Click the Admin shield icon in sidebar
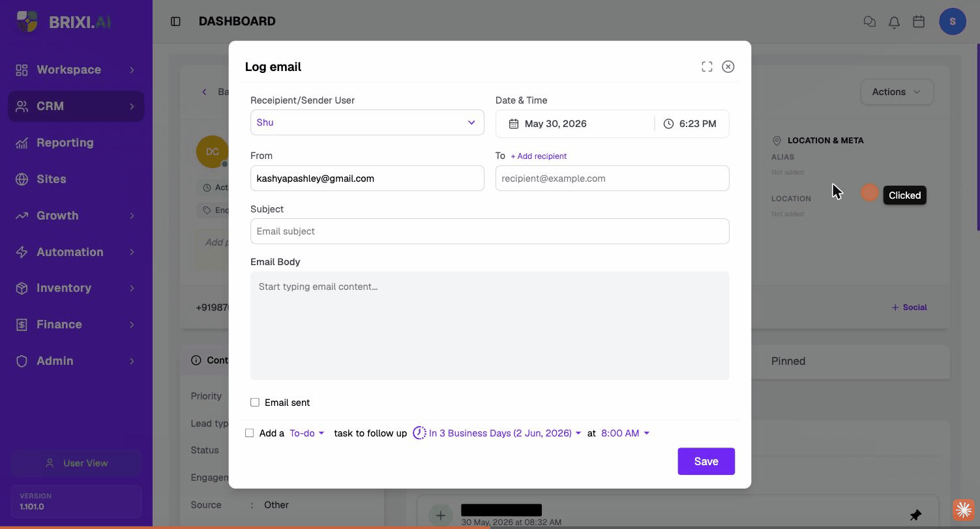 click(x=22, y=361)
